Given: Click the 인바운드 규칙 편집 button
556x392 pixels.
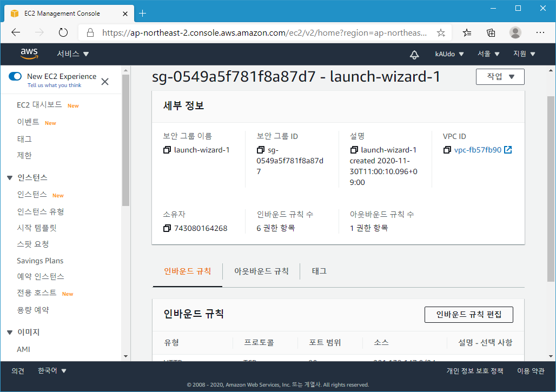Looking at the screenshot, I should [468, 315].
